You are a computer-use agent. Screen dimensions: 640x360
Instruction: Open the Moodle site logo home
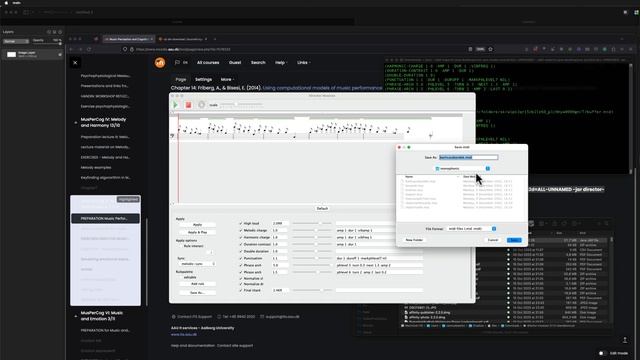coord(160,62)
